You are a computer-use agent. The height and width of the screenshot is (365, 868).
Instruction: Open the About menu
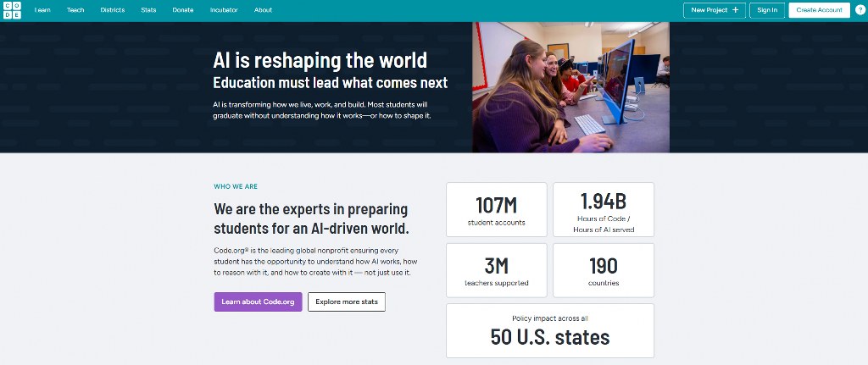click(x=263, y=10)
